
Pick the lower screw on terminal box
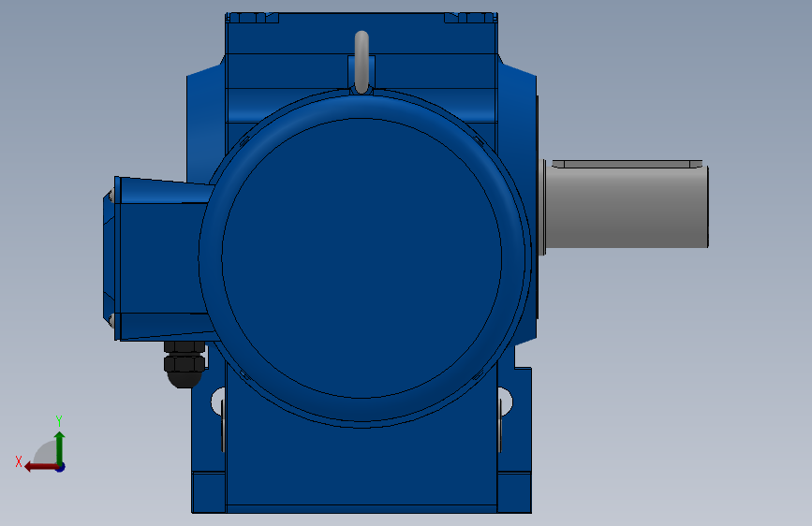click(111, 321)
